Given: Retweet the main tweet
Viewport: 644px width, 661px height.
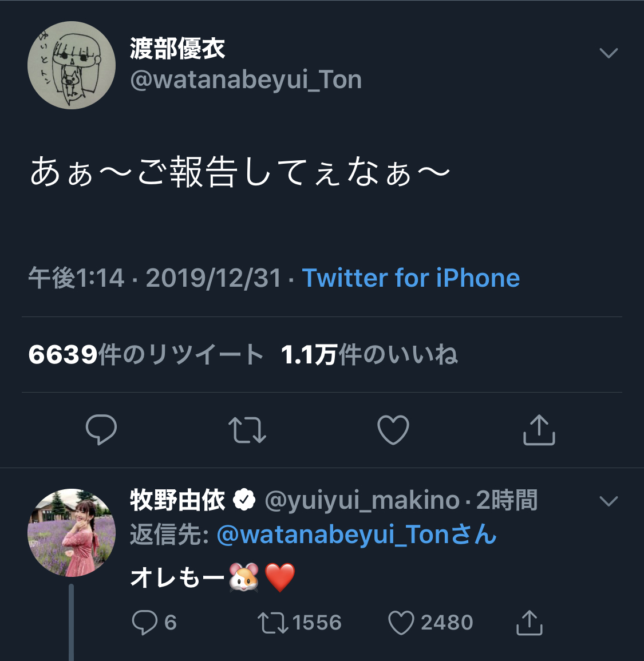Looking at the screenshot, I should click(x=247, y=430).
